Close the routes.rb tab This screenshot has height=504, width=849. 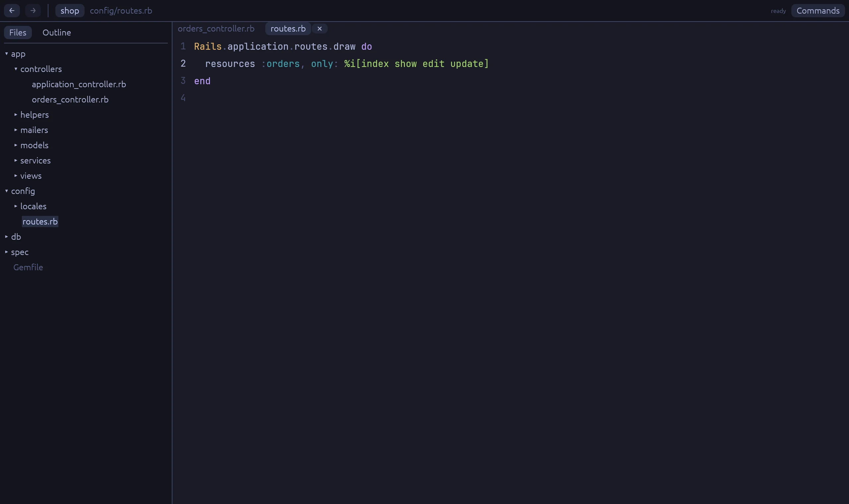tap(320, 29)
